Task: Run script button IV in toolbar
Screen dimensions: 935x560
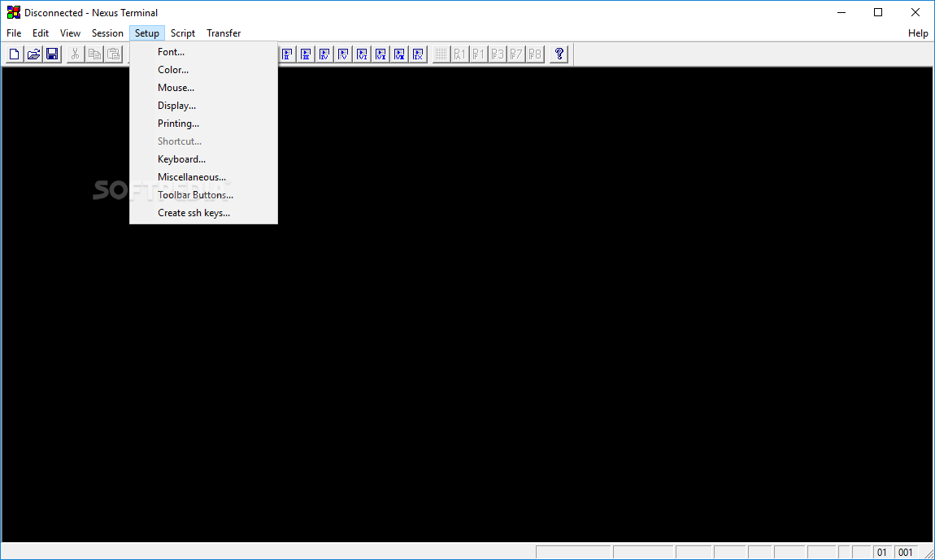Action: [x=324, y=54]
